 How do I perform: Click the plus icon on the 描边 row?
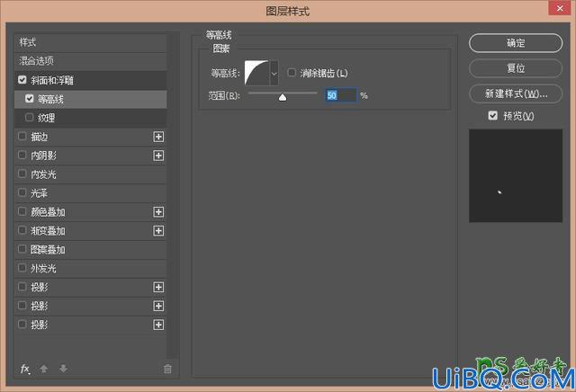[x=158, y=137]
